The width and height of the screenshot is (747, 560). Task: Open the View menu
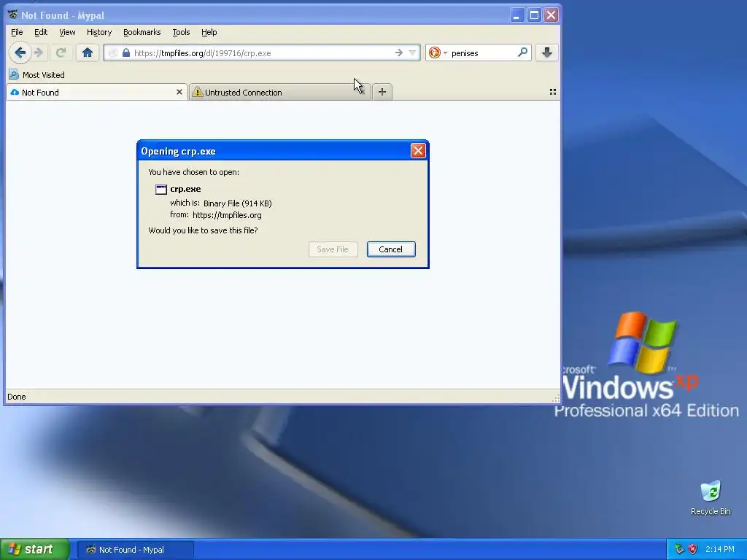[67, 32]
